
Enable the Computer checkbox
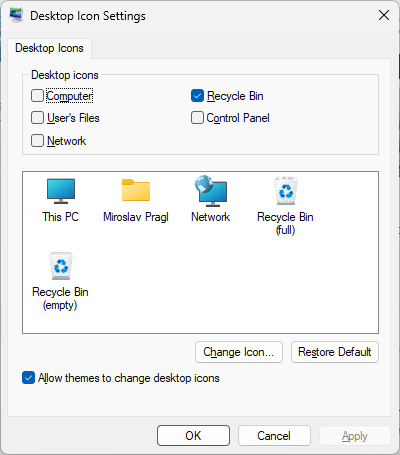pos(37,96)
